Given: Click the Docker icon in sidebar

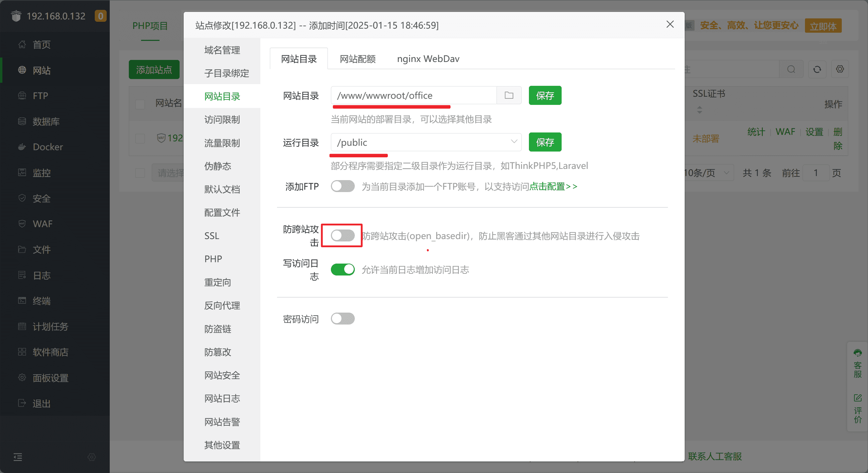Looking at the screenshot, I should click(x=22, y=147).
